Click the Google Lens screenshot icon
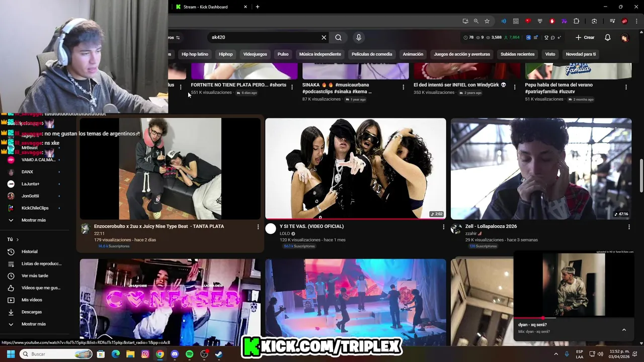The image size is (644, 362). pyautogui.click(x=594, y=21)
